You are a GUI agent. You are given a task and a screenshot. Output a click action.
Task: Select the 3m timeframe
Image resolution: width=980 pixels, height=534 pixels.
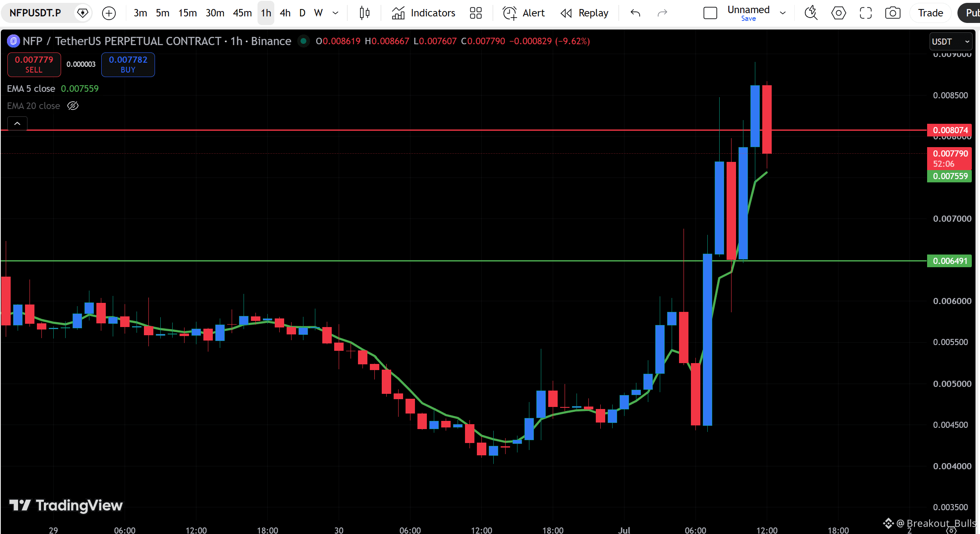[x=140, y=13]
